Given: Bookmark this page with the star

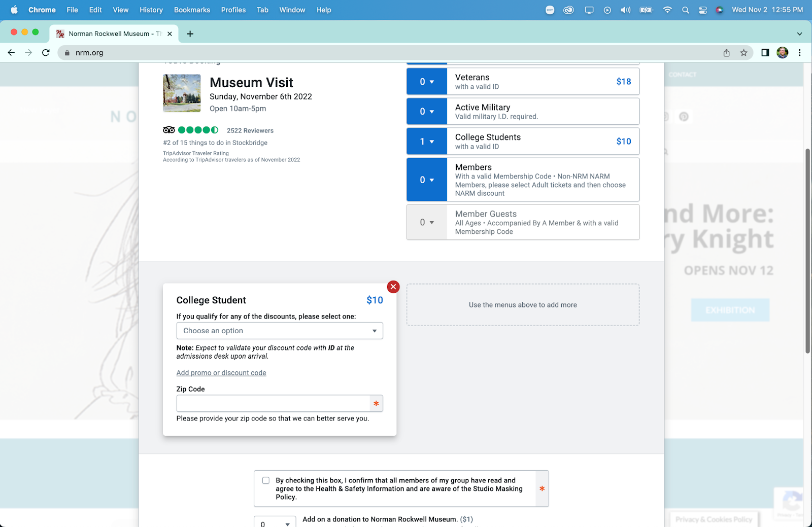Looking at the screenshot, I should (743, 53).
